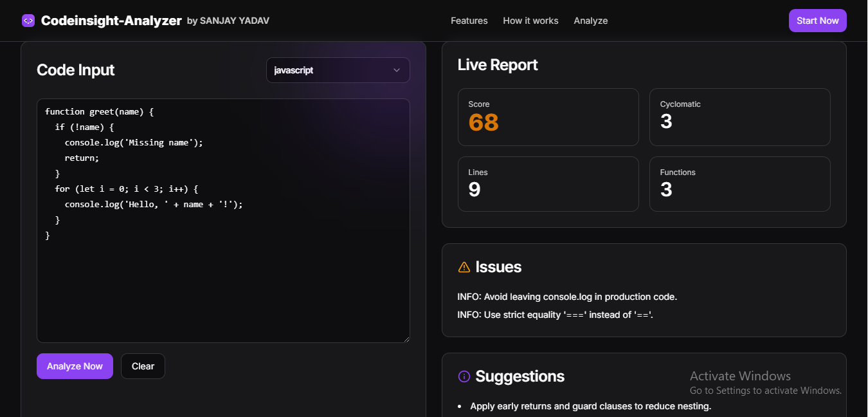868x417 pixels.
Task: Select the Score card showing 68
Action: 548,116
